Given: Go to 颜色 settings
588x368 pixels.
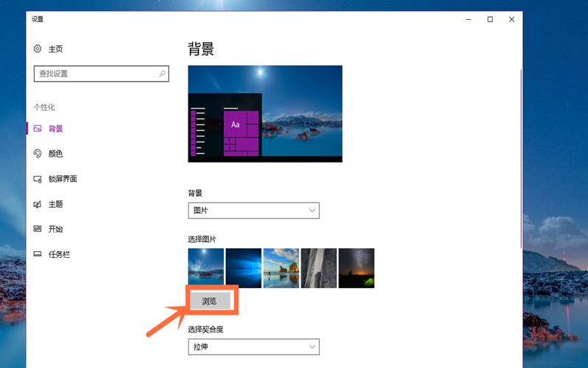Looking at the screenshot, I should [55, 154].
